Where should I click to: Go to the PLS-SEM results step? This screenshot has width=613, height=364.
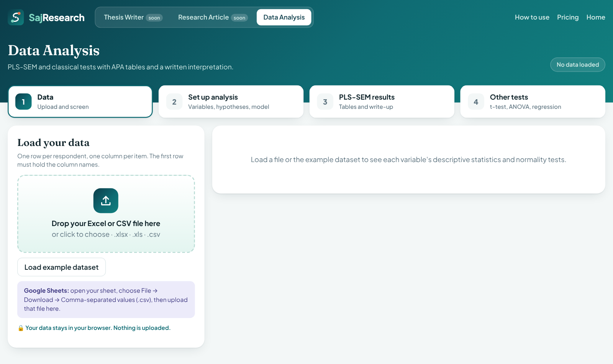point(382,102)
